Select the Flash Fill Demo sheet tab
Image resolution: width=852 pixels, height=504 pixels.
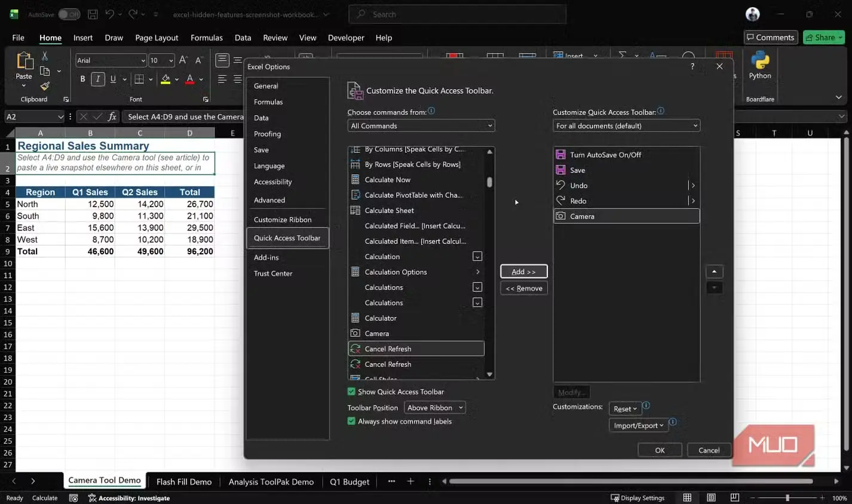(184, 481)
